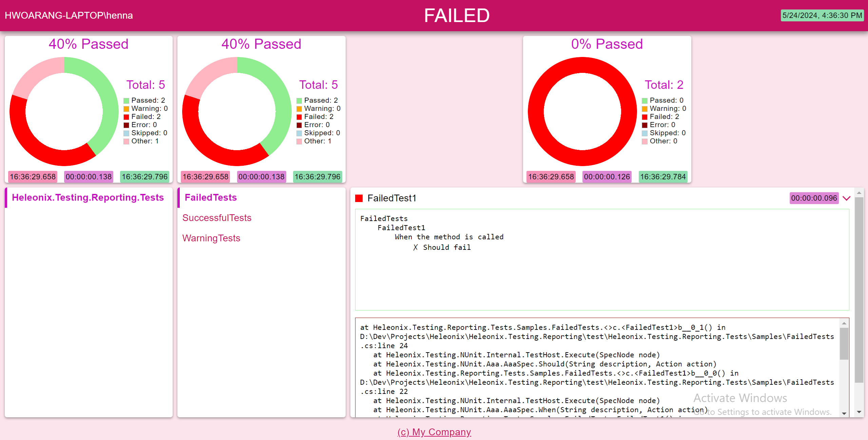Select Heleonix.Testing.Reporting.Tests in the left panel
Screen dimensions: 868x440
click(x=88, y=198)
